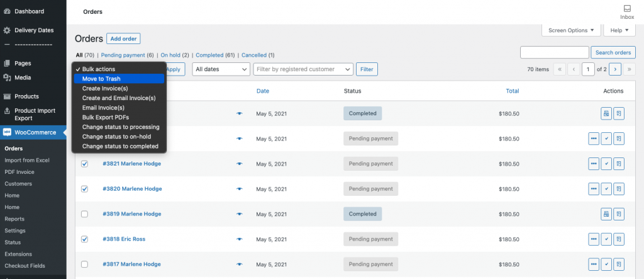
Task: Click the Add order button
Action: (124, 38)
